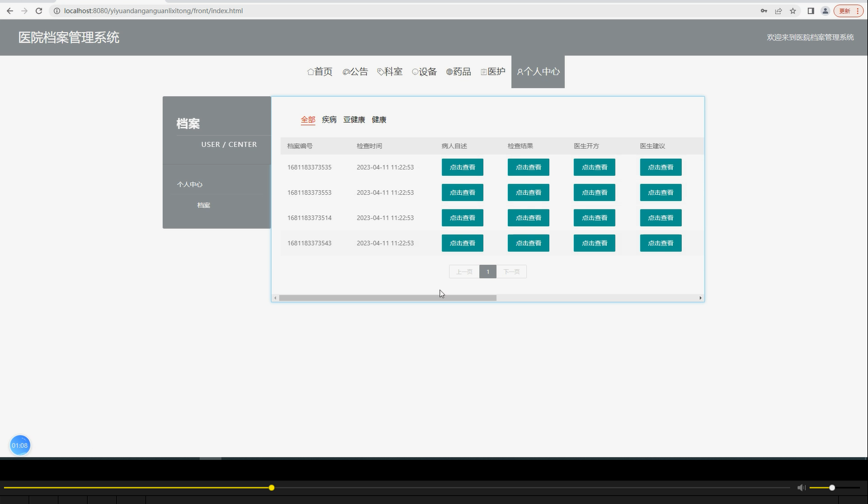View 检查结果 for record 1681183373535
868x504 pixels.
tap(528, 167)
